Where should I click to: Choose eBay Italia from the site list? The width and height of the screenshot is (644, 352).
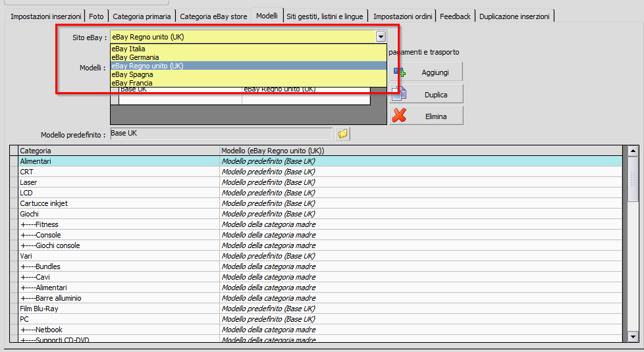(x=248, y=49)
